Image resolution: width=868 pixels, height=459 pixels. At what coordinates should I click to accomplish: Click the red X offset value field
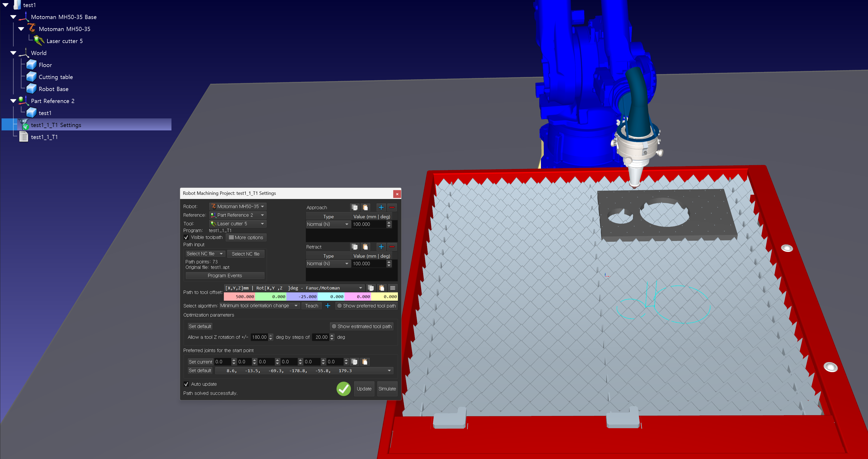click(x=239, y=297)
